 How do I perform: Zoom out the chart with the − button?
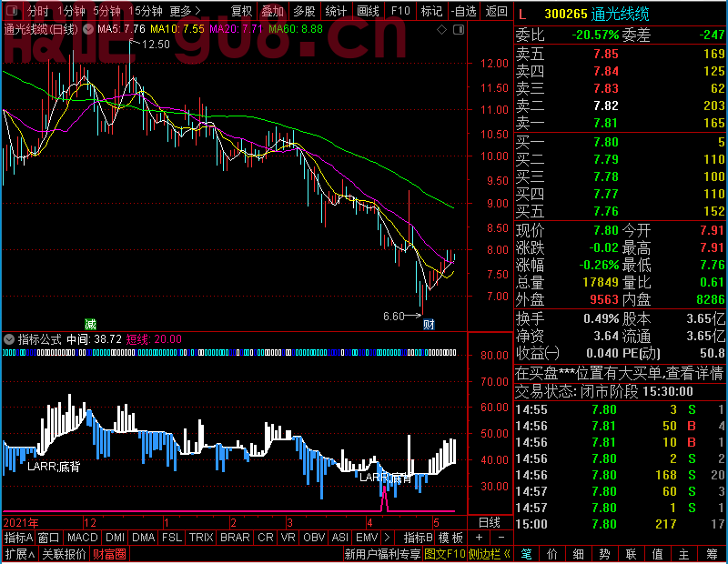pyautogui.click(x=501, y=538)
